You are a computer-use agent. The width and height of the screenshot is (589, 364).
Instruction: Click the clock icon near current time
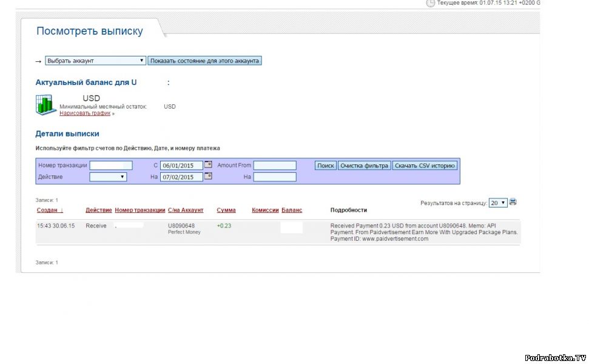click(430, 3)
